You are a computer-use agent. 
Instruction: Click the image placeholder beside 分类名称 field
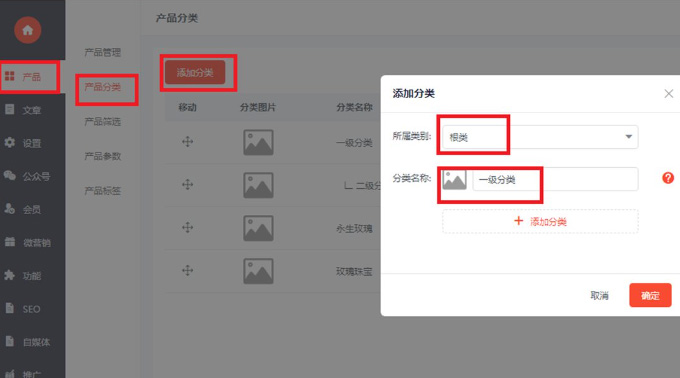(454, 179)
